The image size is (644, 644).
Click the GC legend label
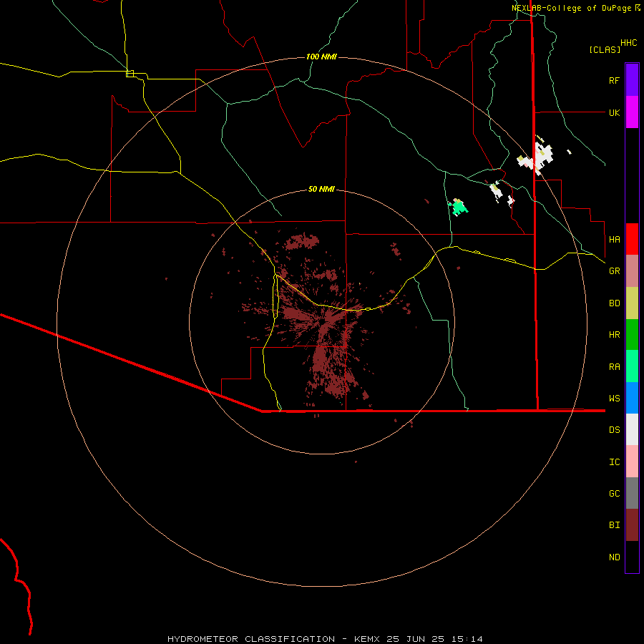click(614, 494)
